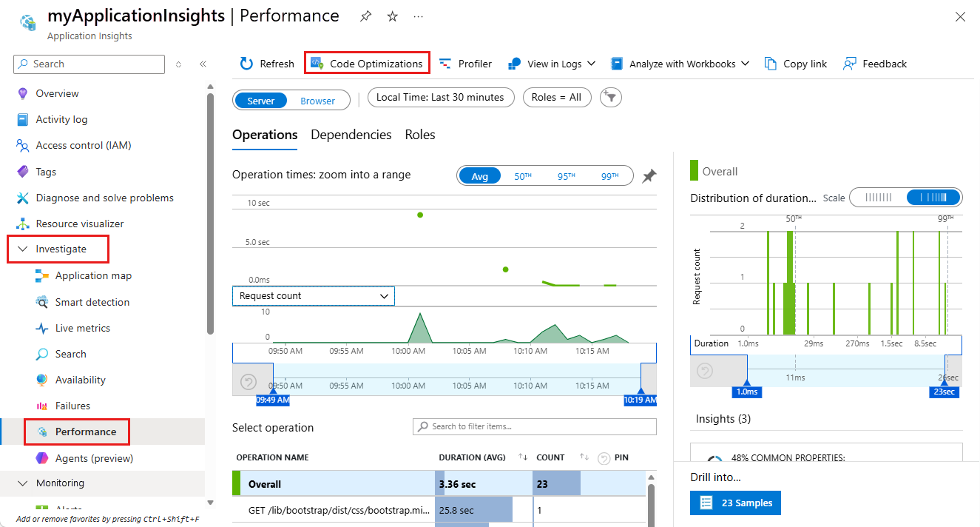This screenshot has height=527, width=980.
Task: Switch to the Roles tab
Action: [420, 135]
